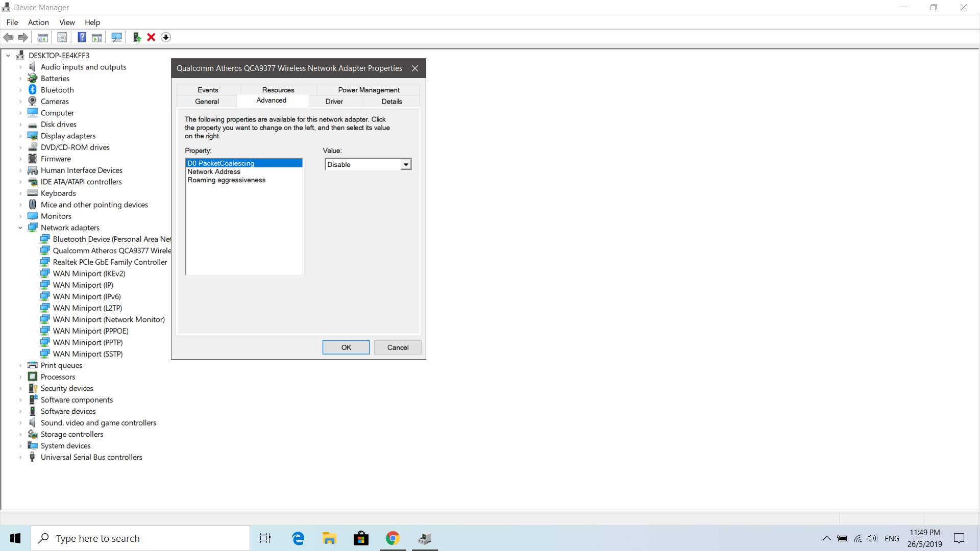Click Show/Hide Console Tree toolbar icon
The height and width of the screenshot is (551, 980).
pos(43,37)
